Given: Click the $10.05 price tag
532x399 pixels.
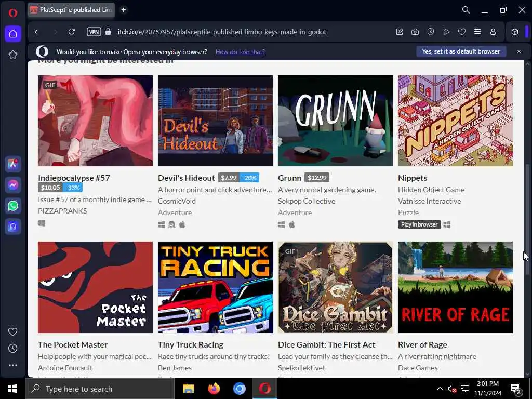Looking at the screenshot, I should point(50,187).
